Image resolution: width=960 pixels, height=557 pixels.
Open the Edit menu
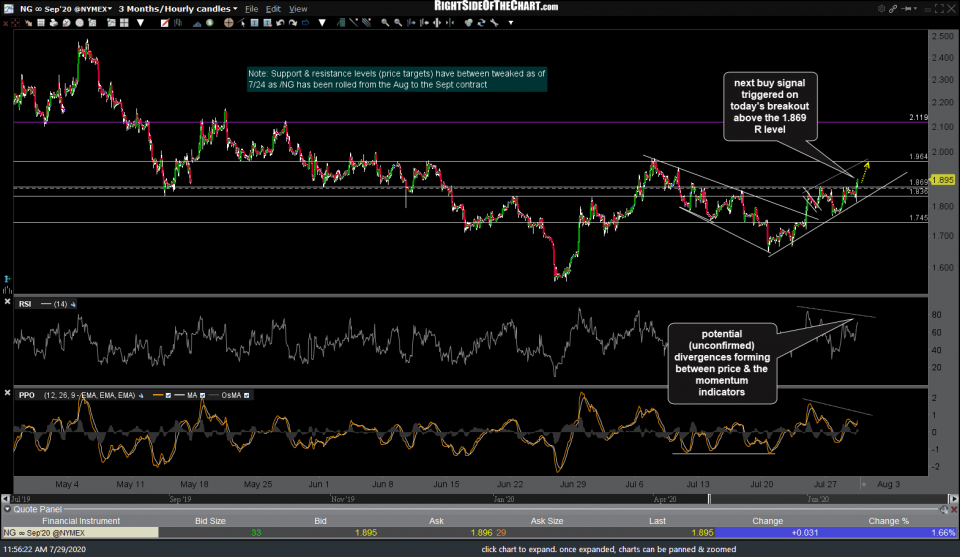coord(274,8)
